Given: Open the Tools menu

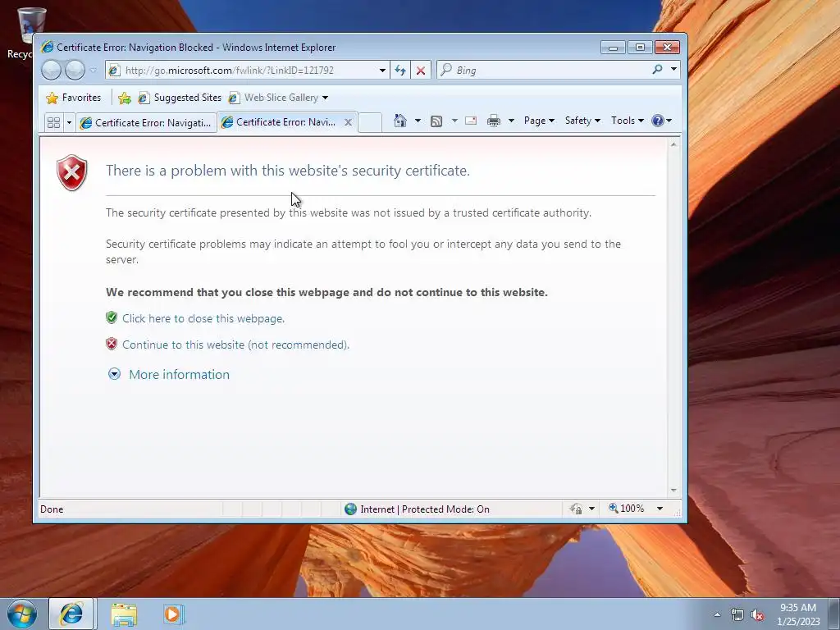Looking at the screenshot, I should (628, 121).
